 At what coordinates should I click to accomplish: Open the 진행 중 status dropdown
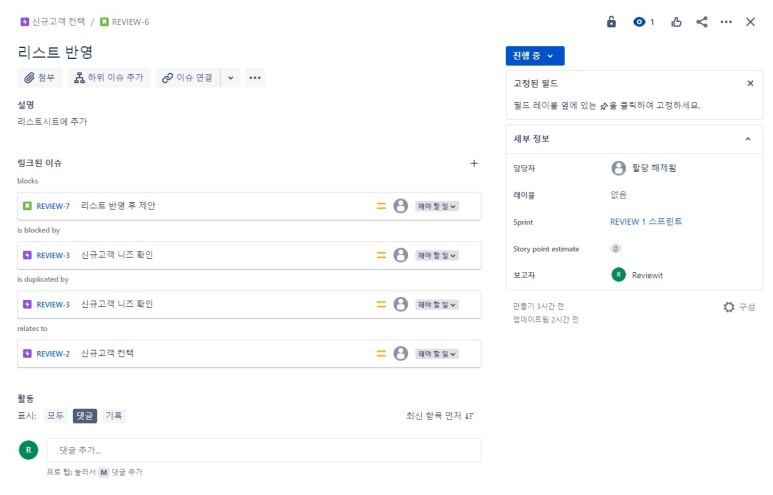(x=535, y=56)
